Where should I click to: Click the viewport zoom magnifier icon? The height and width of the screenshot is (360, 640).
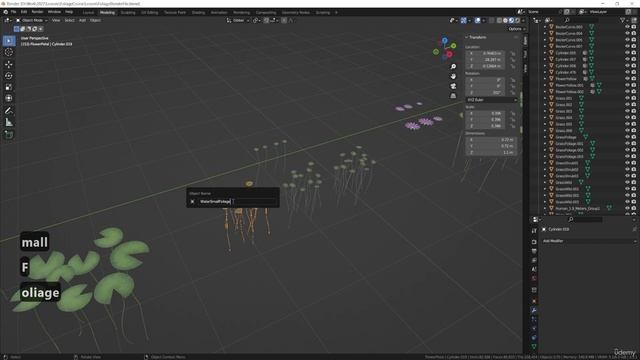[453, 67]
